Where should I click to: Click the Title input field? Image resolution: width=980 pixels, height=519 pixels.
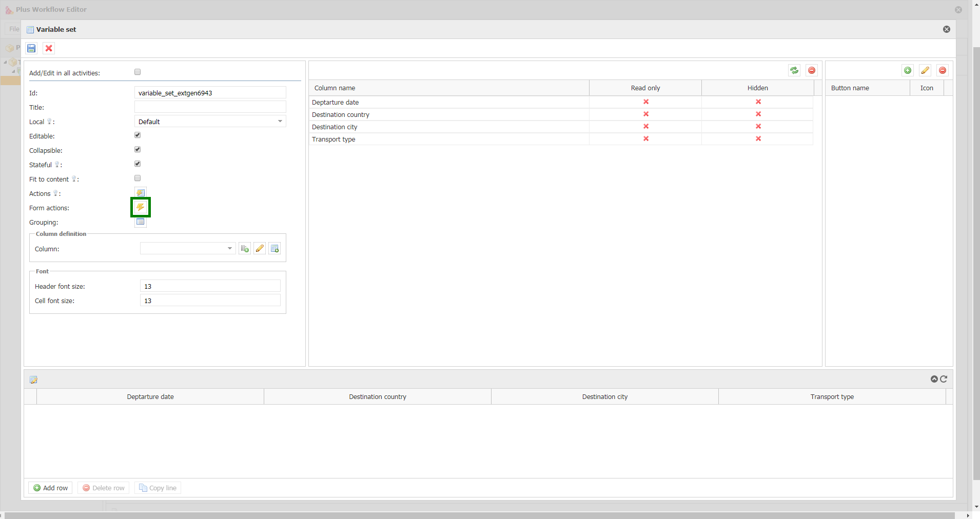pyautogui.click(x=210, y=107)
